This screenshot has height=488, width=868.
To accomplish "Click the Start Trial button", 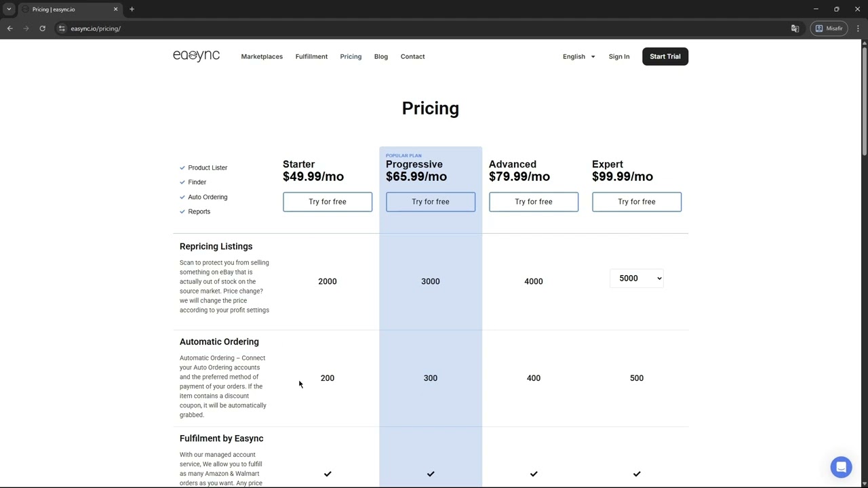I will point(665,56).
